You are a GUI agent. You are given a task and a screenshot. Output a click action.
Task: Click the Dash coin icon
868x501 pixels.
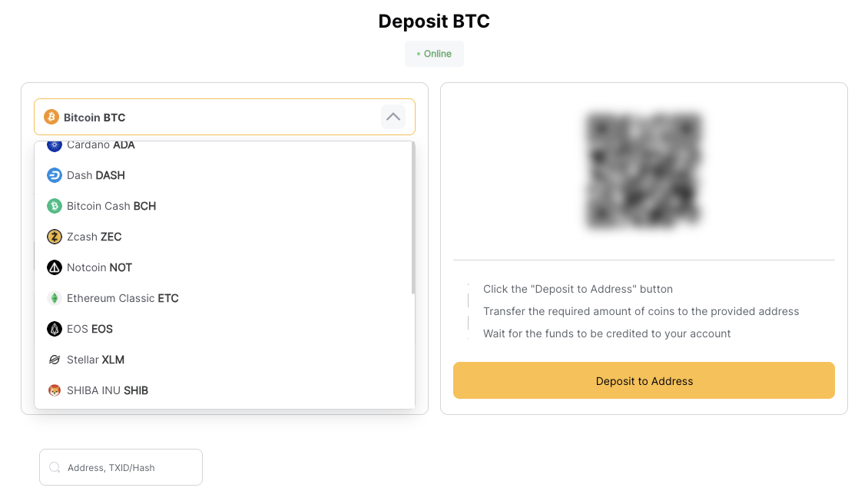pyautogui.click(x=53, y=175)
